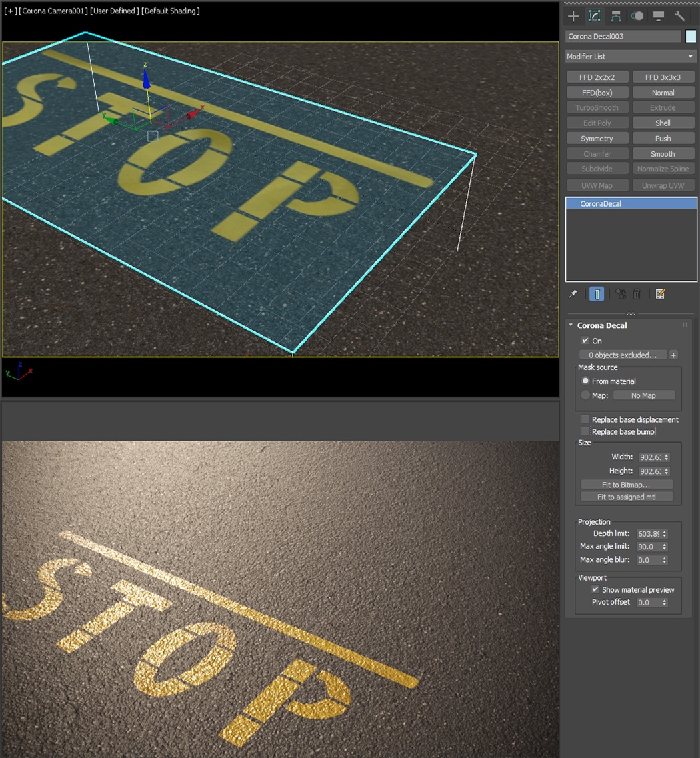Apply the Normal modifier
Screen dimensions: 700x758
[663, 93]
